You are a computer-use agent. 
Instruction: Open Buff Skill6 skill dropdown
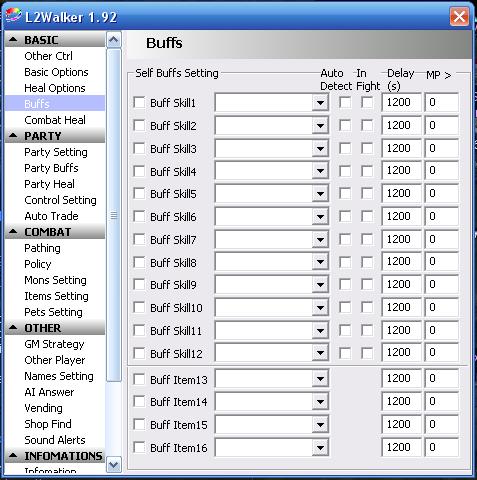[320, 217]
